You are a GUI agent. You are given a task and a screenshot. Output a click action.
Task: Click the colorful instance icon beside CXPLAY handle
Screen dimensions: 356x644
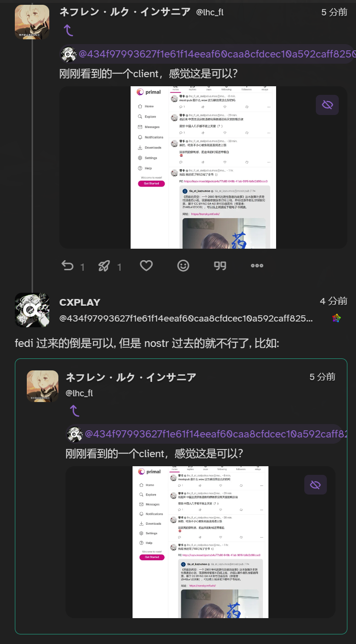337,318
